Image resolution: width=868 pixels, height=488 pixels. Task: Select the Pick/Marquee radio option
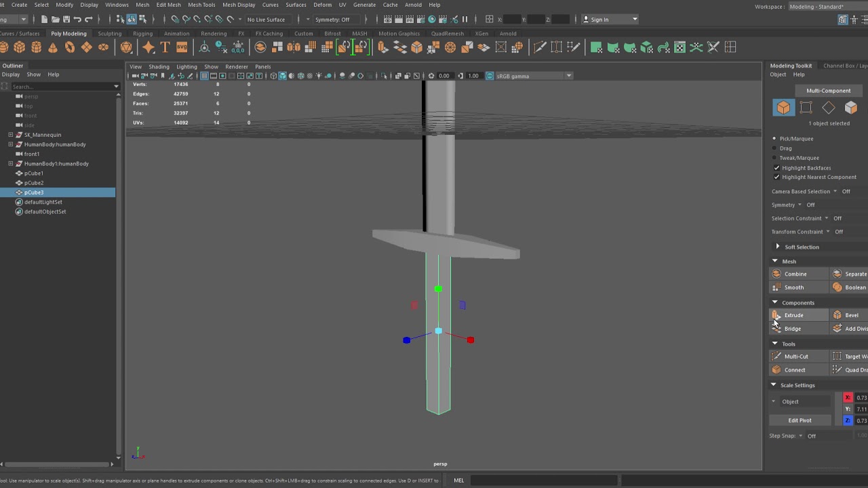pyautogui.click(x=774, y=138)
